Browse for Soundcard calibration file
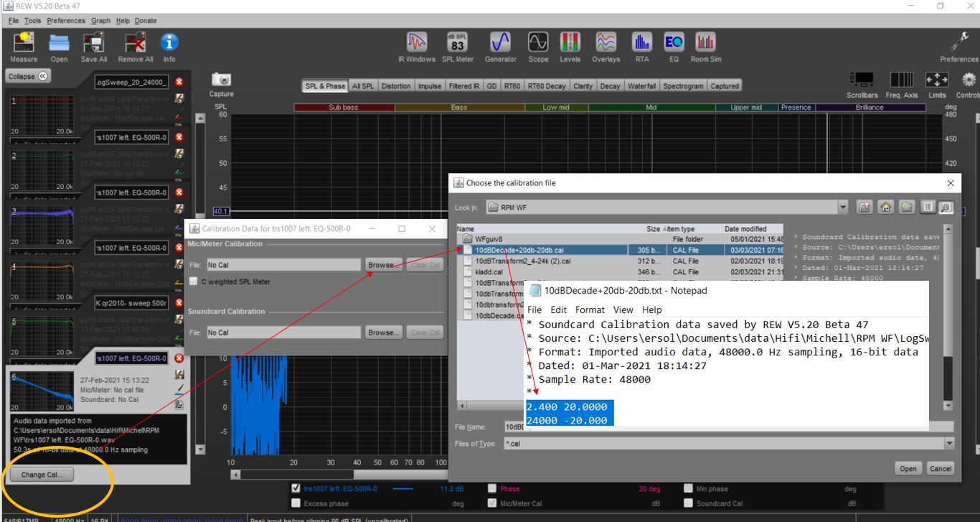 tap(383, 332)
